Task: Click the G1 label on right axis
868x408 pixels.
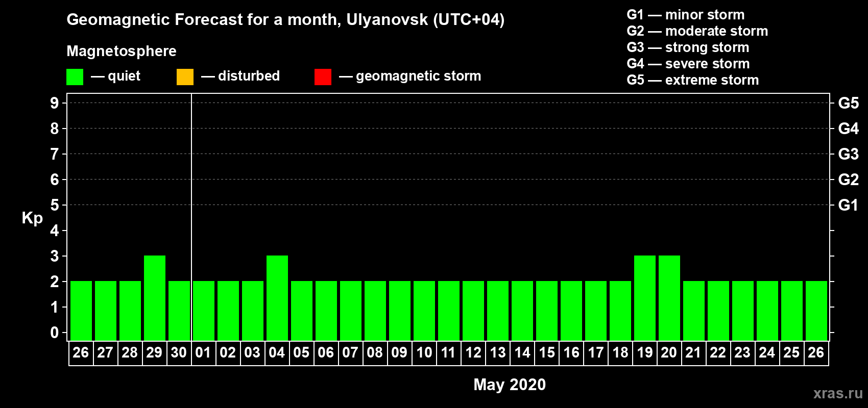Action: click(x=849, y=205)
